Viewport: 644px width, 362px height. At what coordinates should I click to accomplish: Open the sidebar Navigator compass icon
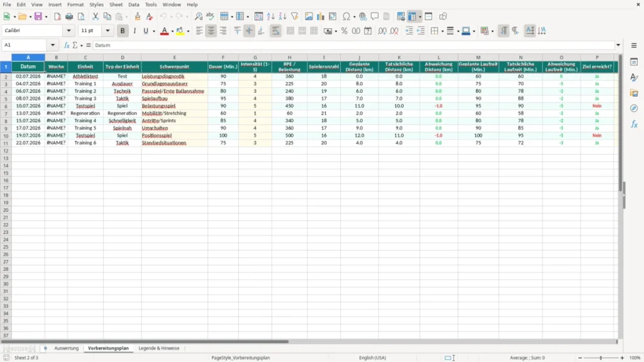[x=634, y=108]
